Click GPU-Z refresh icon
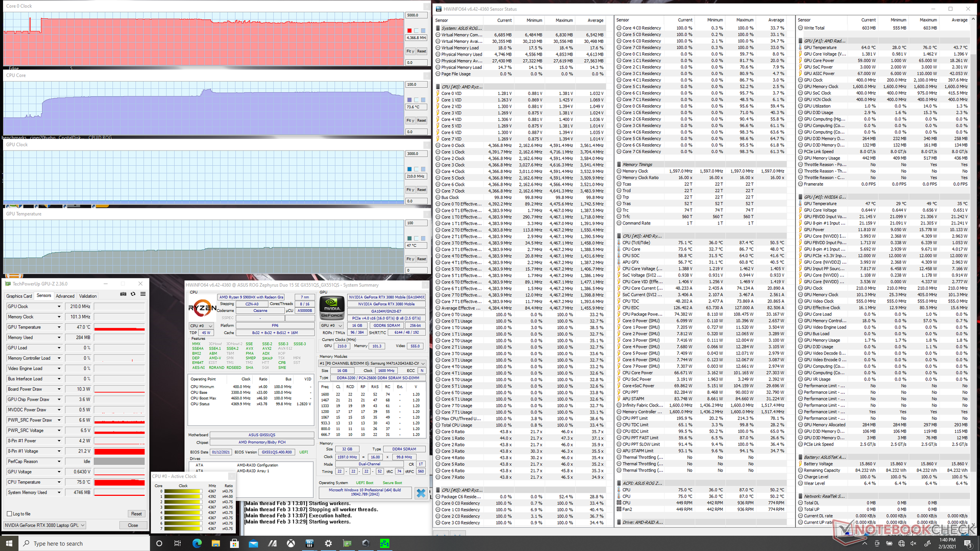 [x=133, y=294]
